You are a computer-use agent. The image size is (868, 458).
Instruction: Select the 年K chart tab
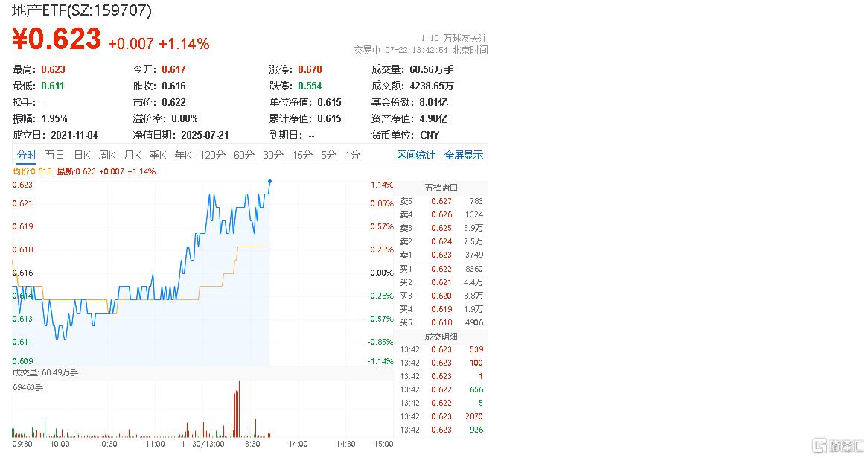click(x=183, y=155)
